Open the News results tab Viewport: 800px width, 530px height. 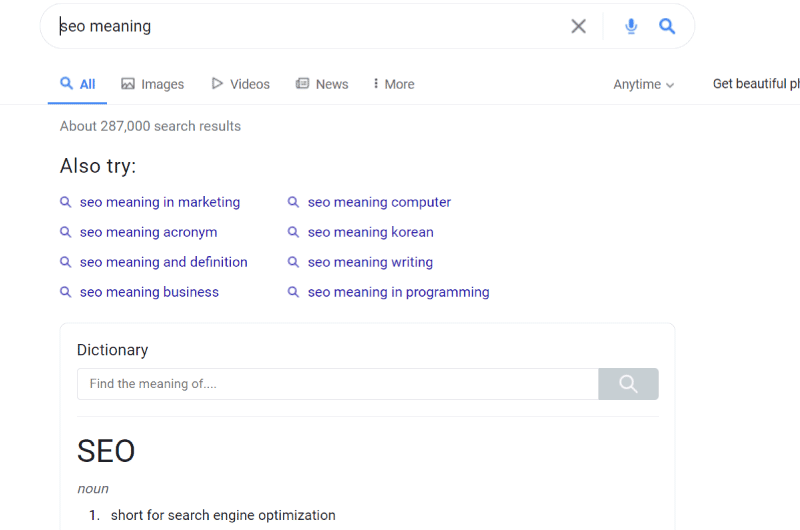pyautogui.click(x=322, y=84)
